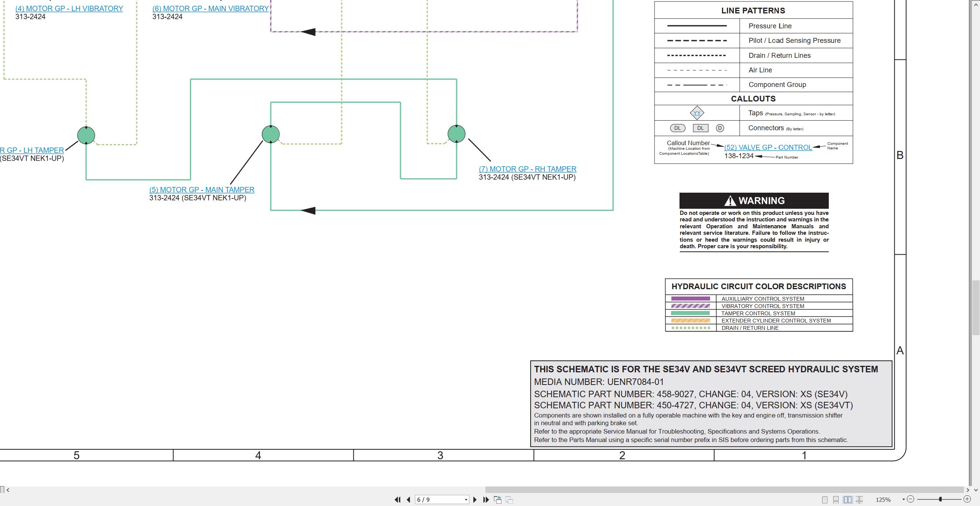
Task: Open (4) MOTOR GP - LH VIBRATORY link
Action: pos(69,8)
